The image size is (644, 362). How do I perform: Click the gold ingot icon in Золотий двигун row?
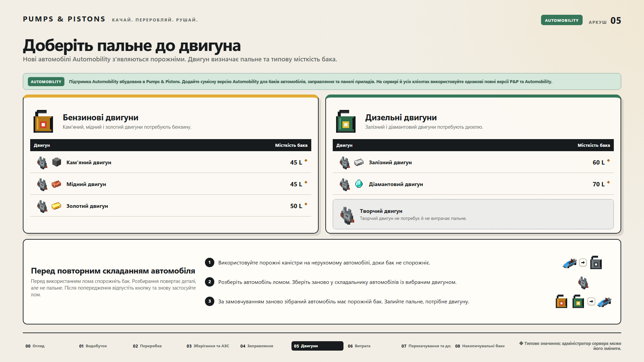56,206
